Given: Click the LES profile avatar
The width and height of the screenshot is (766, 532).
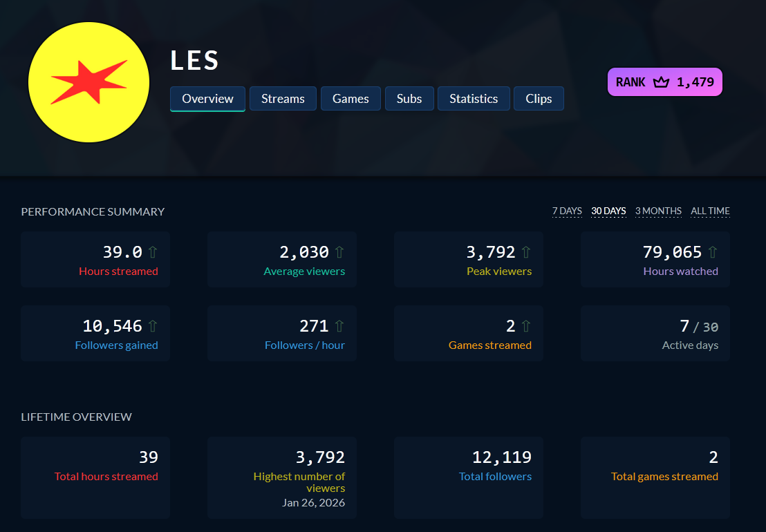Looking at the screenshot, I should (88, 82).
